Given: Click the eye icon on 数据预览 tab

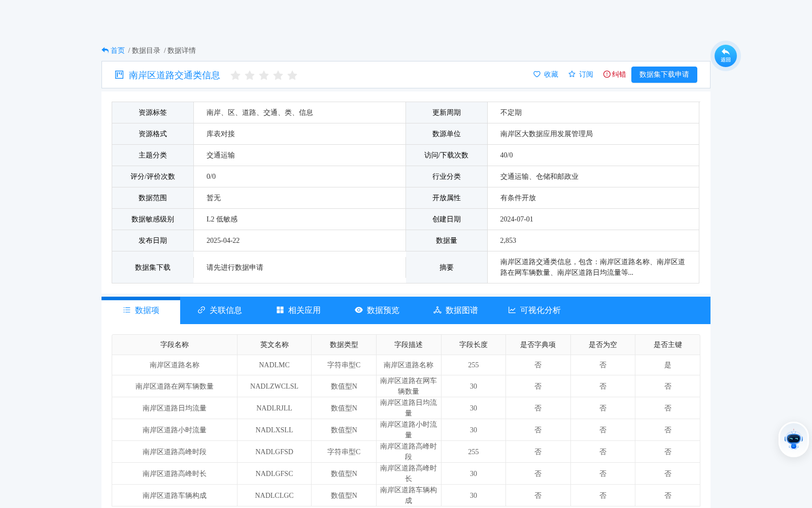Looking at the screenshot, I should [359, 310].
